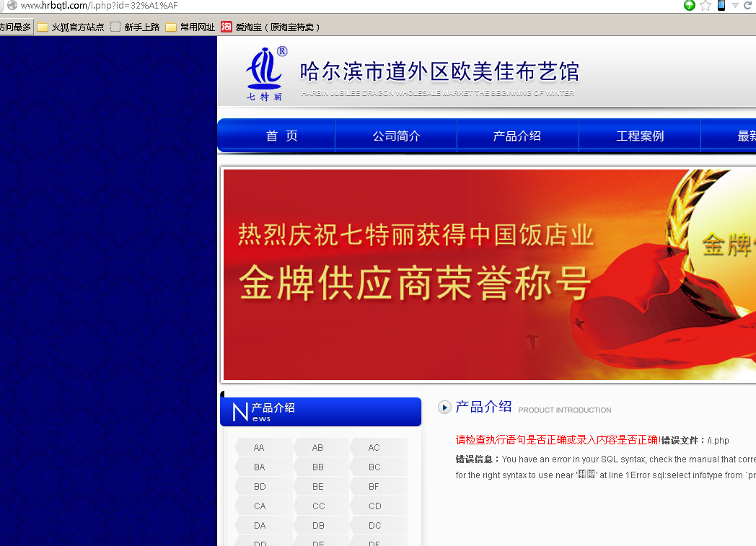Open the address bar history dropdown arrow
The width and height of the screenshot is (756, 546).
(735, 5)
